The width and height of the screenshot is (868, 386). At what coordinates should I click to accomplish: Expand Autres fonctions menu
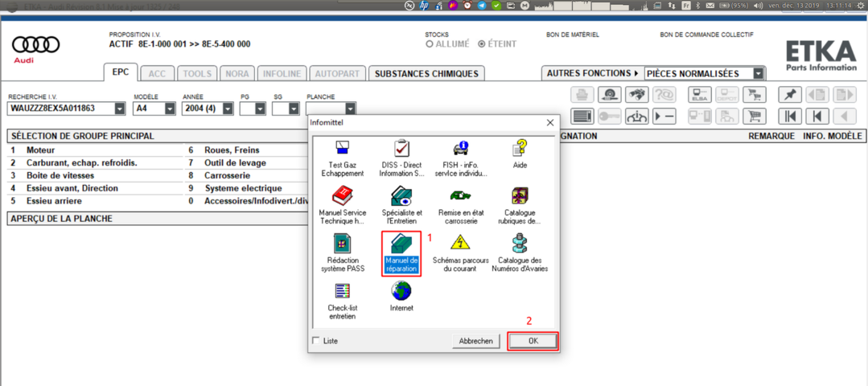592,73
